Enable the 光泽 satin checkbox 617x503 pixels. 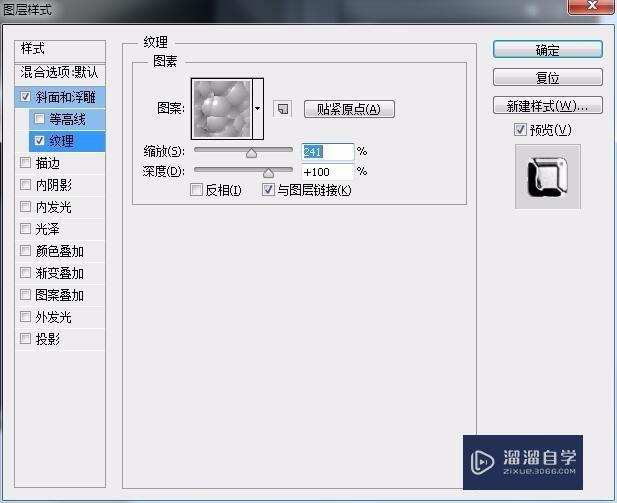(x=26, y=229)
